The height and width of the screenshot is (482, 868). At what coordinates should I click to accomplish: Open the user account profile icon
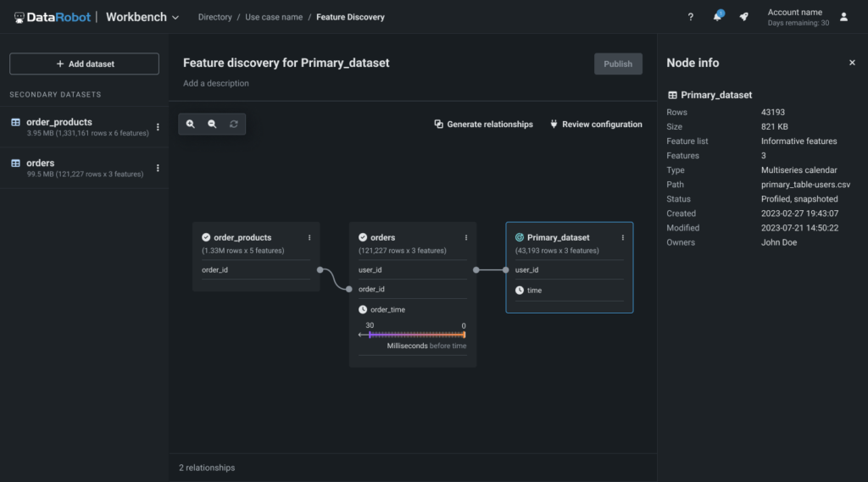(x=843, y=17)
